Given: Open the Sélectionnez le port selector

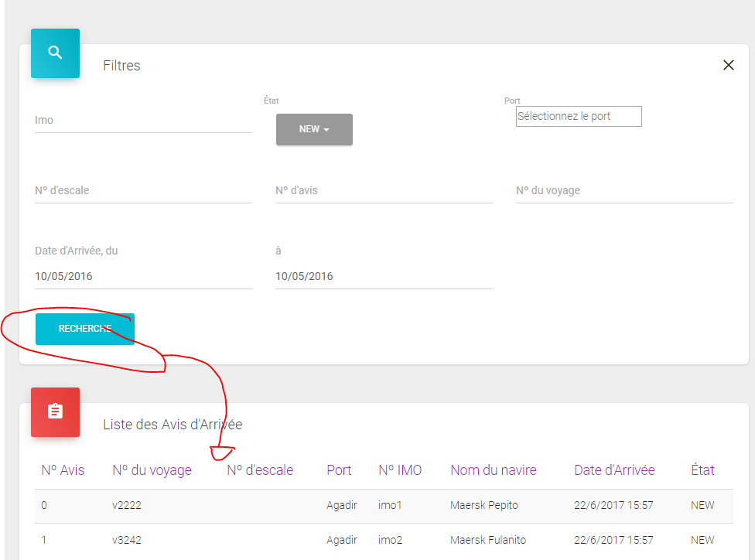Looking at the screenshot, I should (579, 116).
